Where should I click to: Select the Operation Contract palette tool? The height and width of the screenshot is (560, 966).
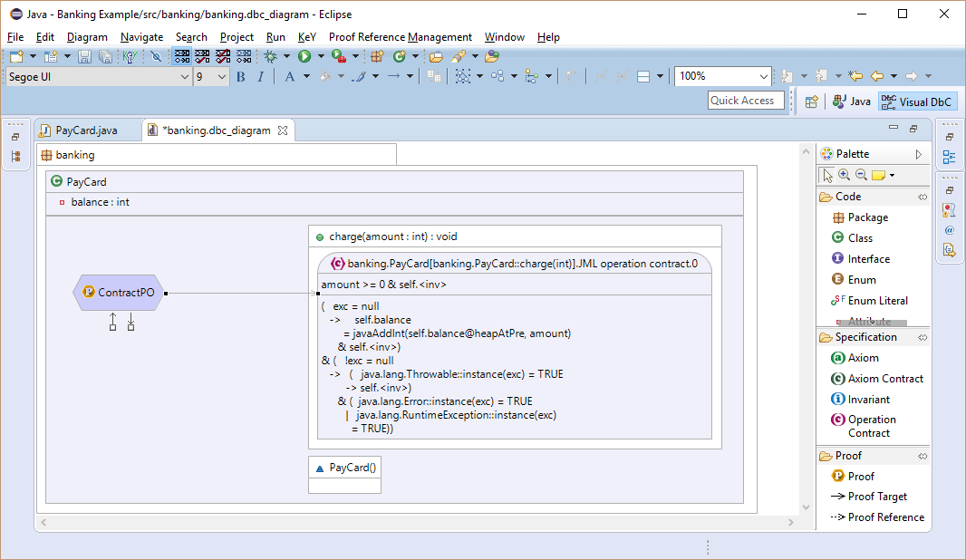click(865, 426)
